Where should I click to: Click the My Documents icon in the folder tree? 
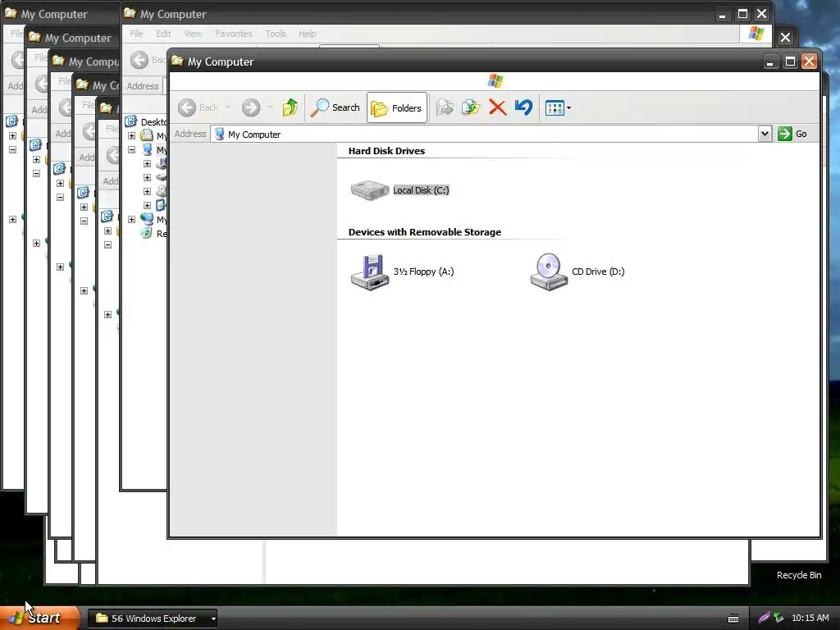147,135
